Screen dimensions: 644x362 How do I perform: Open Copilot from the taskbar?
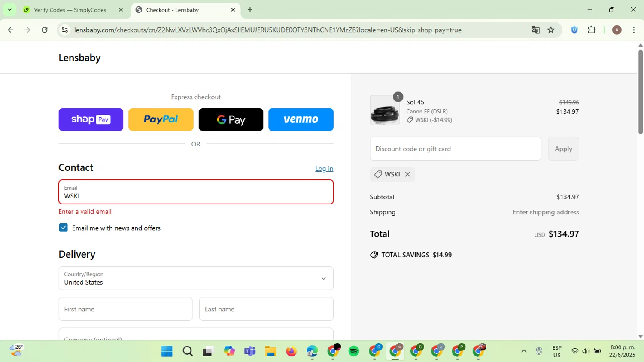click(x=229, y=351)
